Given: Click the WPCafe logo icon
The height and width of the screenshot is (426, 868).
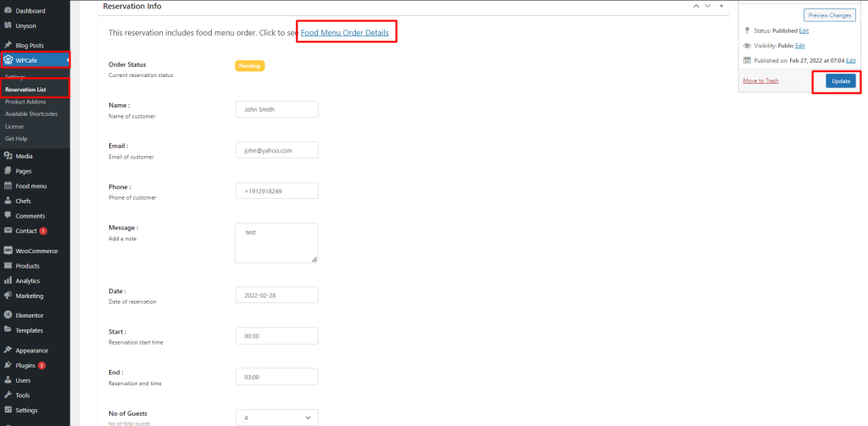Looking at the screenshot, I should coord(8,60).
